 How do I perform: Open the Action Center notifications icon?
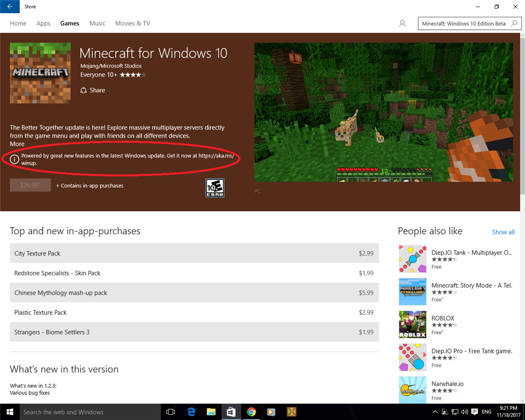tap(474, 412)
